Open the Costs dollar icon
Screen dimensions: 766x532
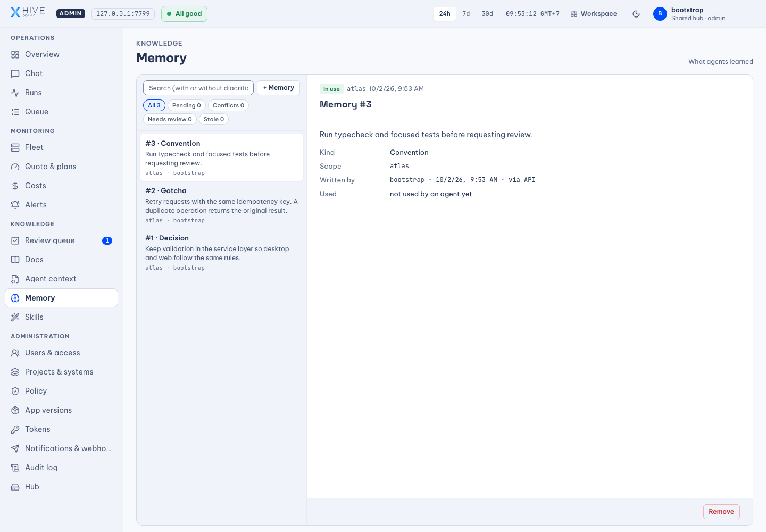click(15, 186)
